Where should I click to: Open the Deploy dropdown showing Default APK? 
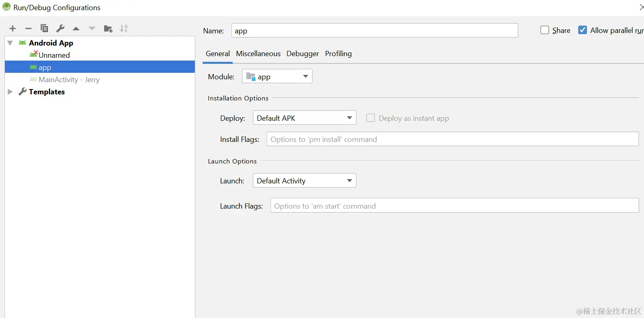tap(305, 118)
